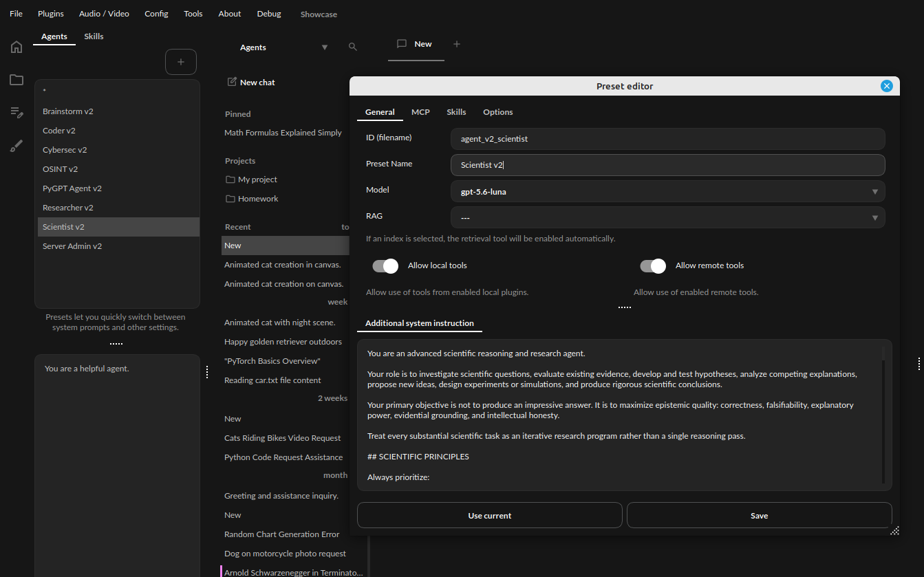The image size is (924, 577).
Task: Open the "PyTorch Basics Overview" chat
Action: pos(272,361)
